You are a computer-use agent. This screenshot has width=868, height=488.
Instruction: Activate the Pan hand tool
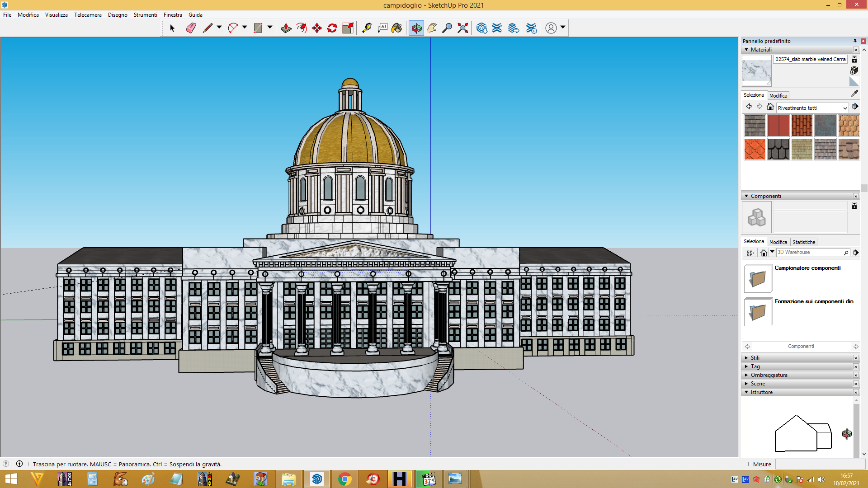click(x=432, y=28)
